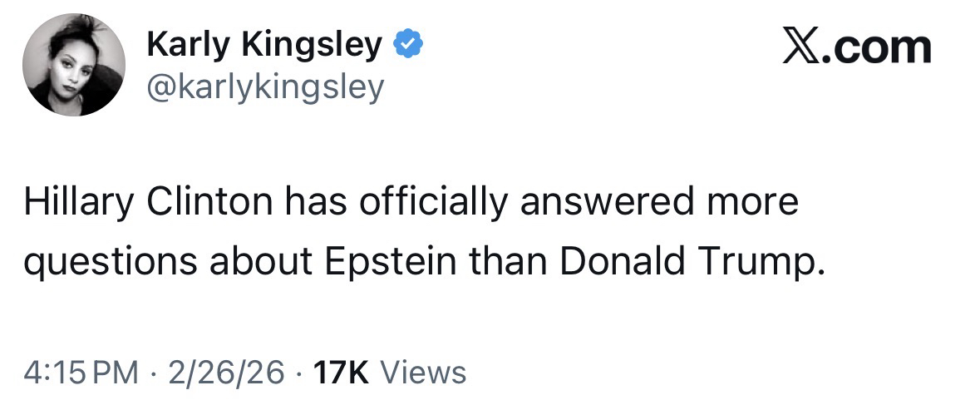This screenshot has width=980, height=405.
Task: Click the 4:15 PM timestamp
Action: pyautogui.click(x=81, y=372)
